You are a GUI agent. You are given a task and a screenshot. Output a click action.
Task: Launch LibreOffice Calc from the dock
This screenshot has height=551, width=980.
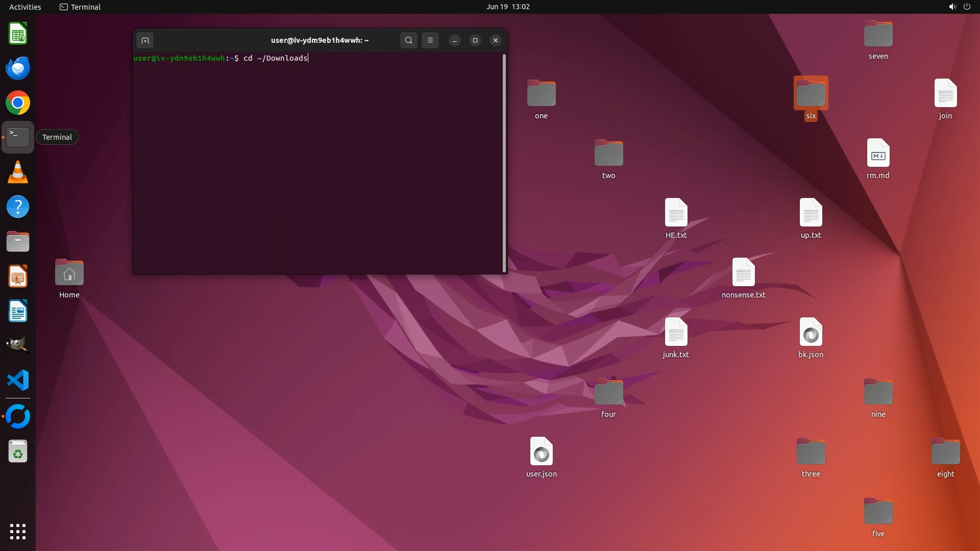(x=18, y=34)
